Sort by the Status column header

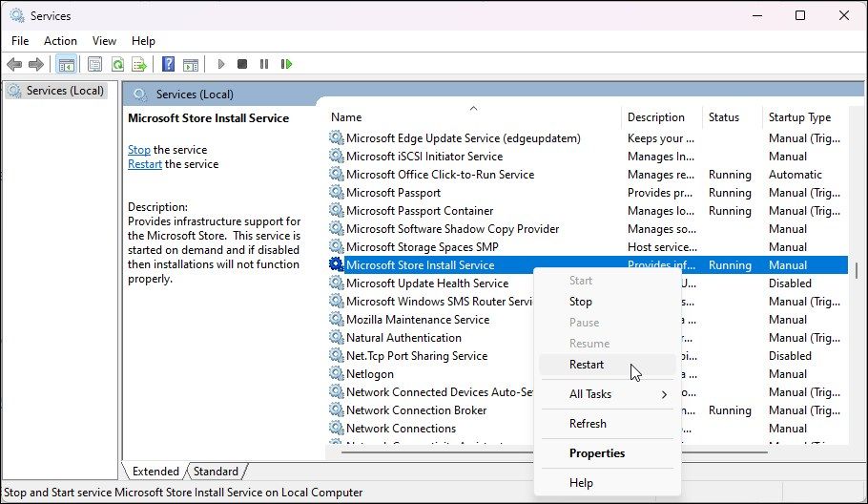pos(733,117)
